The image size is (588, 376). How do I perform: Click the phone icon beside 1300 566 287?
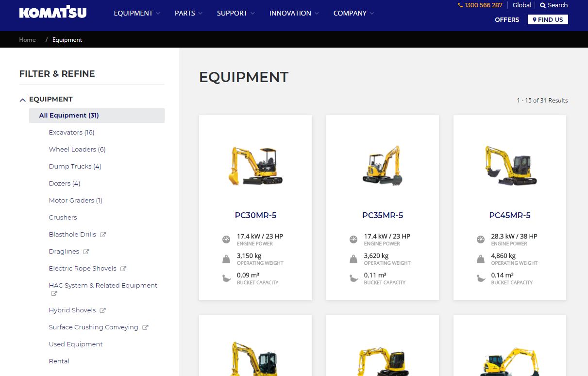tap(460, 5)
